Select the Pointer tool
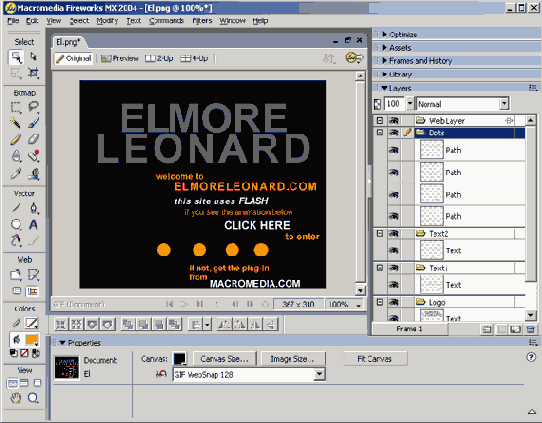542x423 pixels. (16, 57)
